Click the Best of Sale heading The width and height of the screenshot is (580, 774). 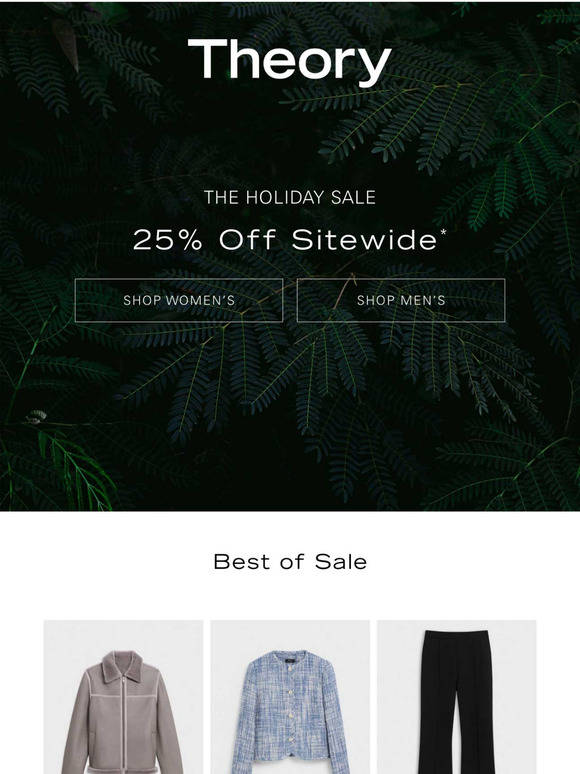(x=290, y=562)
